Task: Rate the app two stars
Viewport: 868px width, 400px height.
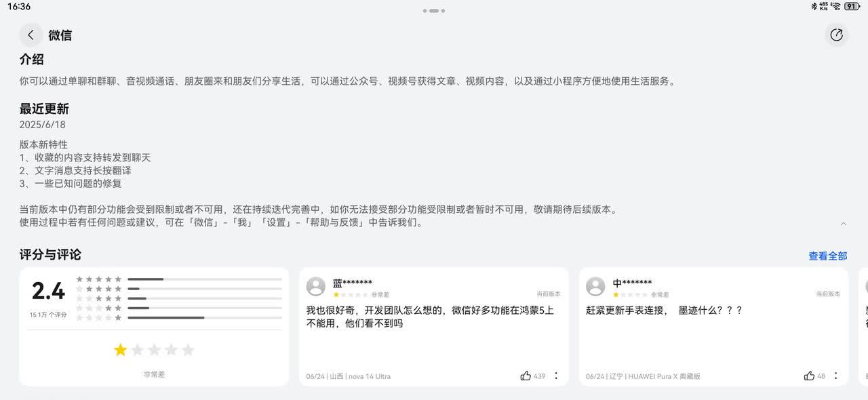Action: coord(138,350)
